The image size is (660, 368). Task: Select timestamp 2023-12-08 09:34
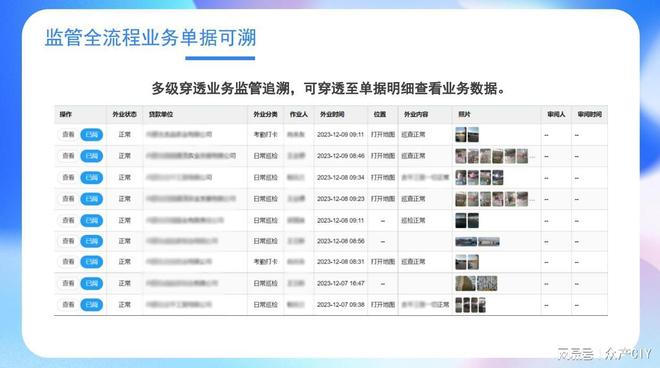(x=341, y=178)
